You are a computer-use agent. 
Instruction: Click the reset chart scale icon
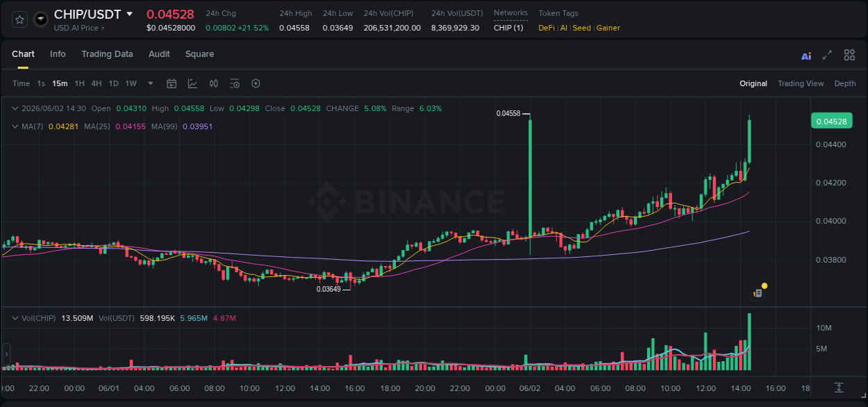(839, 388)
